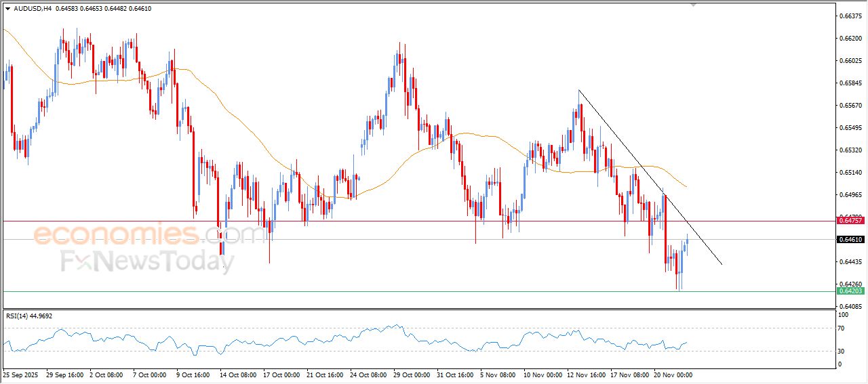Select the red horizontal resistance line

[x=407, y=221]
